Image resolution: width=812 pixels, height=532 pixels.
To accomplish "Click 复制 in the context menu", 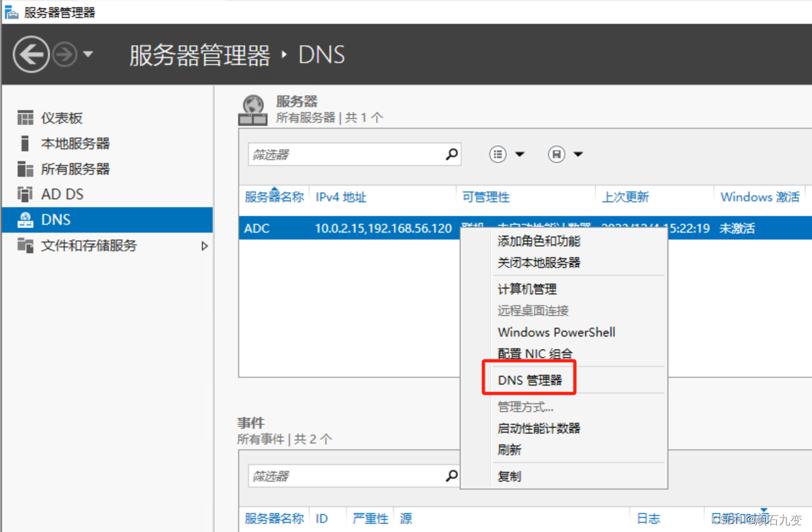I will (x=510, y=476).
